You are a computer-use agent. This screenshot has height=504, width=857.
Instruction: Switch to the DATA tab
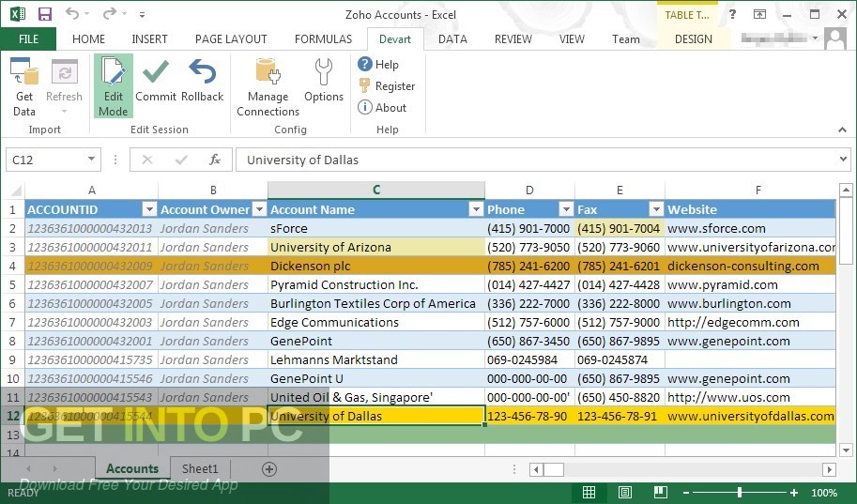[452, 38]
